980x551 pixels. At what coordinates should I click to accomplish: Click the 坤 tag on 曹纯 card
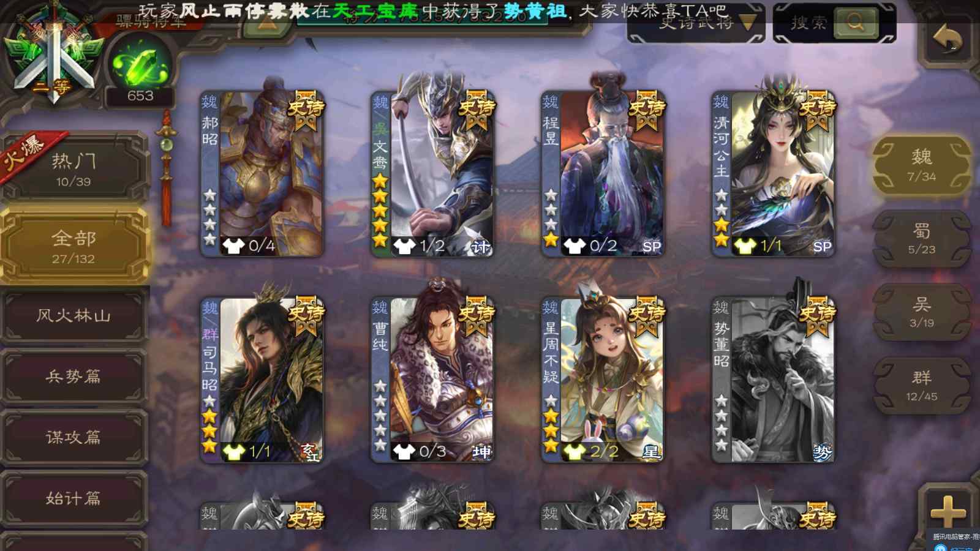coord(481,452)
